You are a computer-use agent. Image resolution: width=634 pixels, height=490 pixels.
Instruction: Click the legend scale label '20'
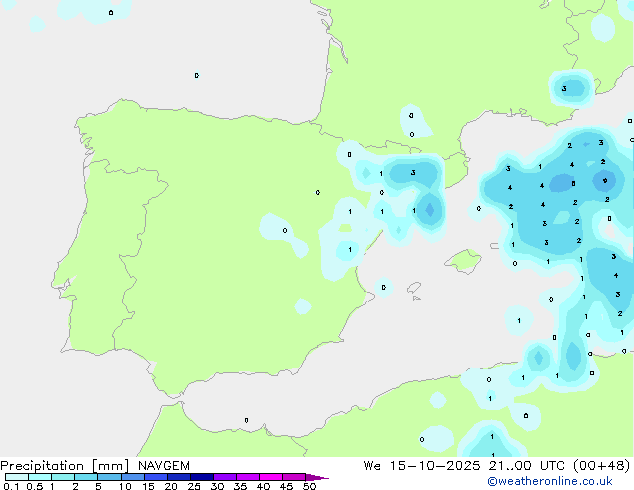(x=171, y=486)
